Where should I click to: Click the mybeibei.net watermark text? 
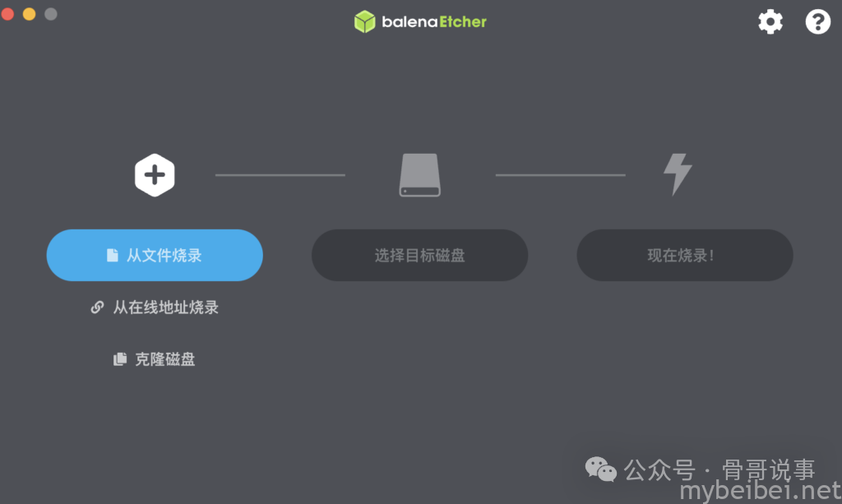click(x=760, y=491)
